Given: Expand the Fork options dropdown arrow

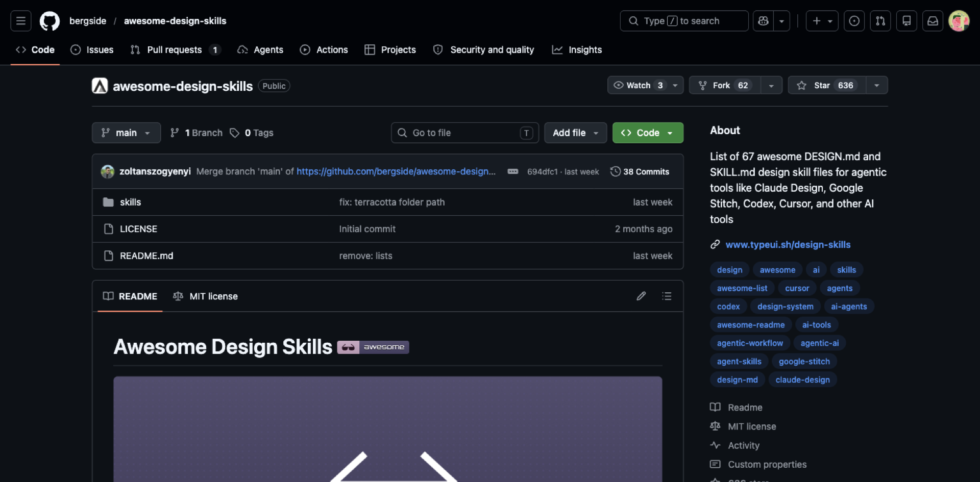Looking at the screenshot, I should (771, 85).
